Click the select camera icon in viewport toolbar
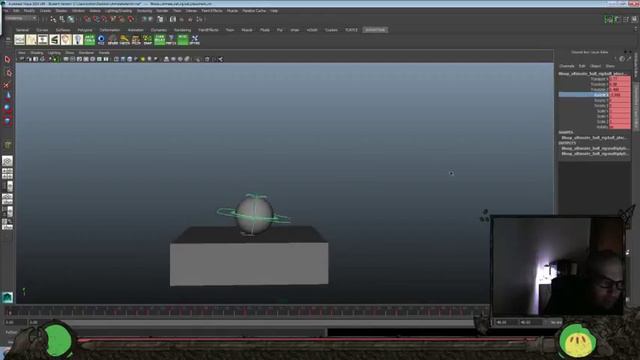Viewport: 640px width, 360px height. (22, 59)
